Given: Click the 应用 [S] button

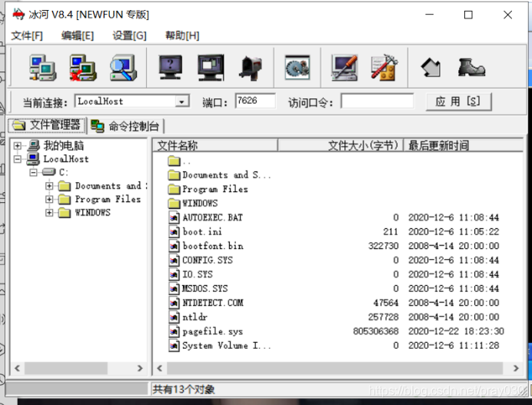Looking at the screenshot, I should [x=458, y=101].
